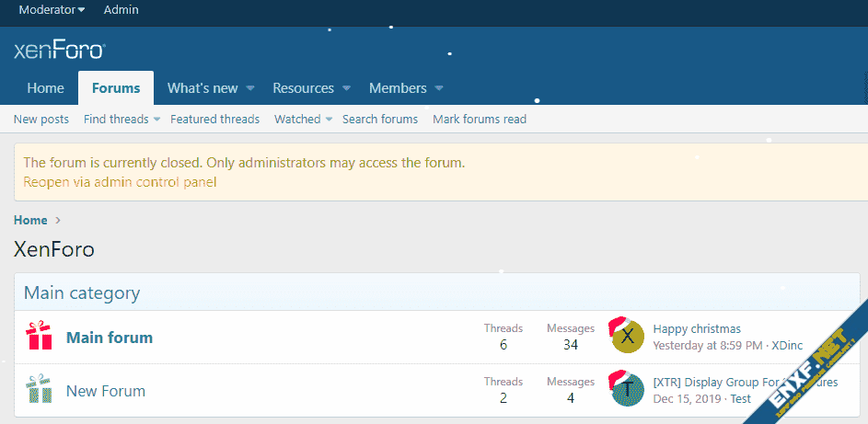Click Mark forums read
The image size is (868, 424).
[x=480, y=120]
